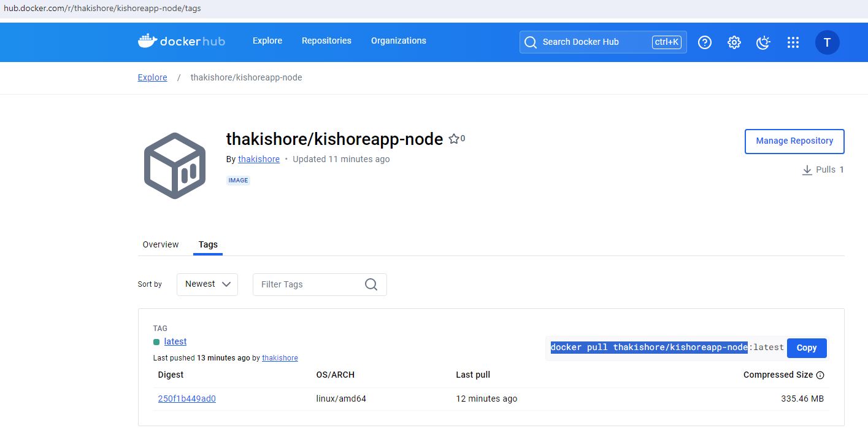The image size is (868, 444).
Task: Open Repositories in the top navigation
Action: 326,41
